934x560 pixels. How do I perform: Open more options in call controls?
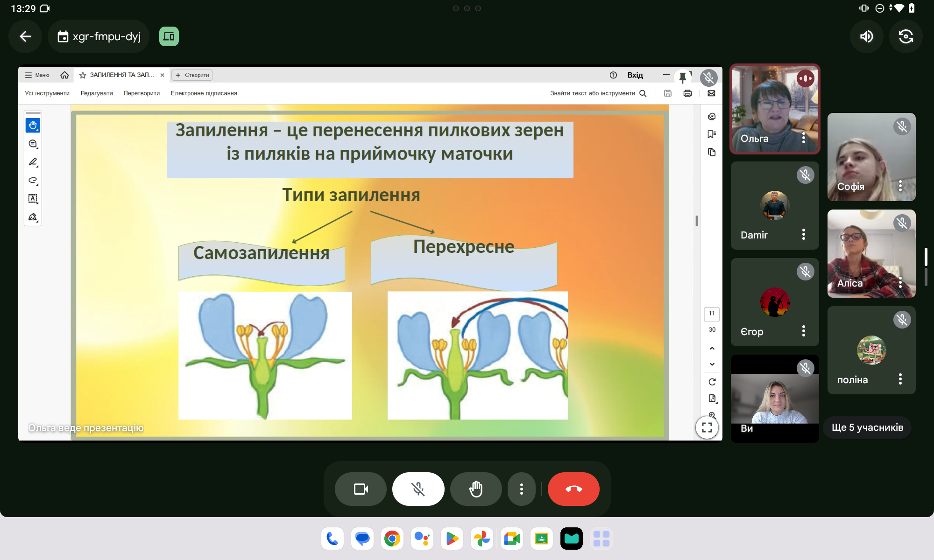coord(521,489)
